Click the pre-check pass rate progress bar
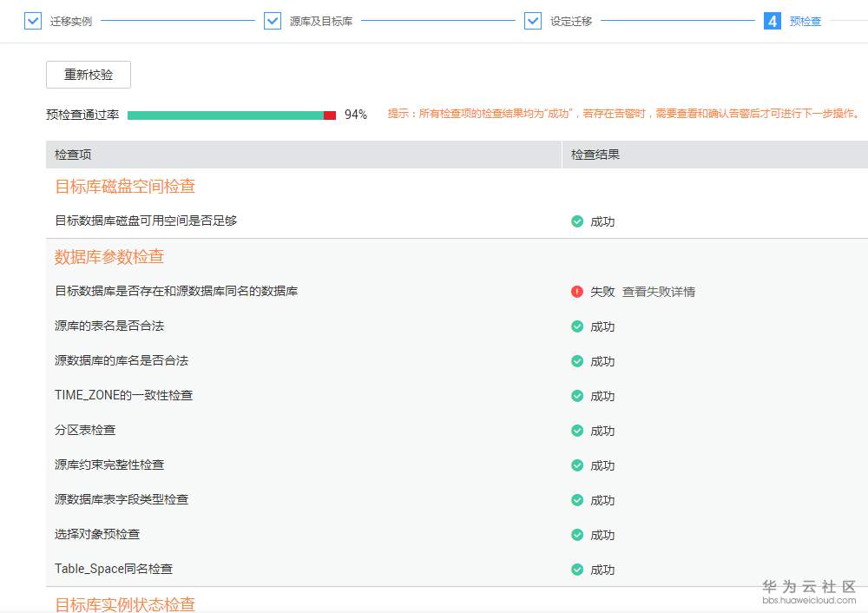Screen dimensions: 868x613 click(x=232, y=115)
